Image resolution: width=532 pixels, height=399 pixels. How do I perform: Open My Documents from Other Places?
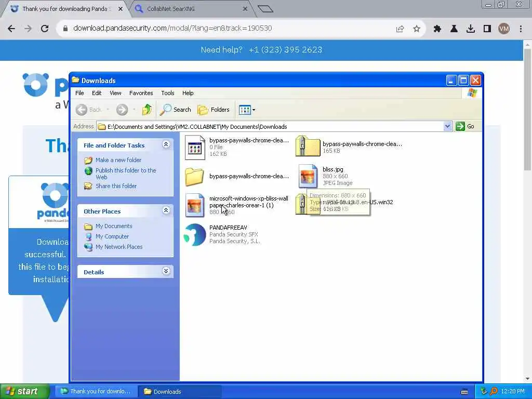point(114,226)
